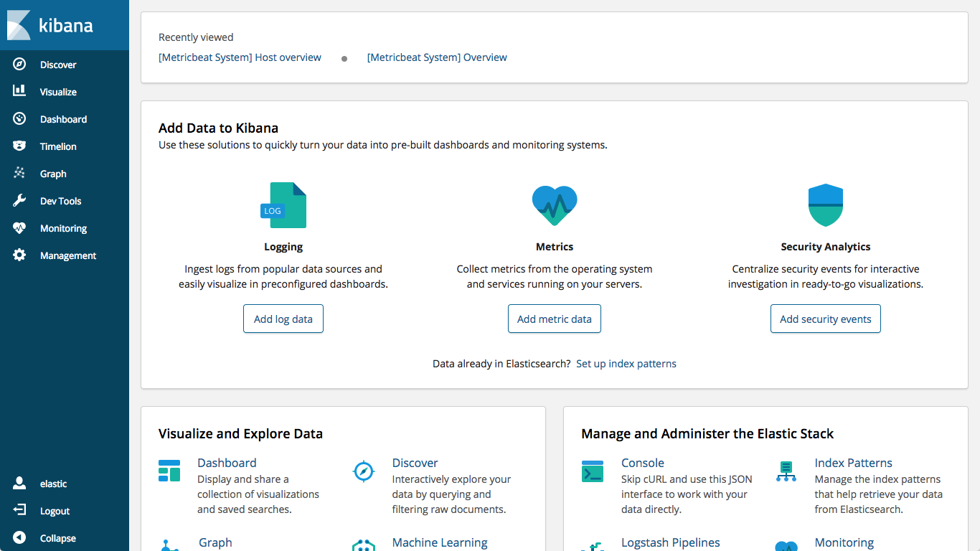Click the Dashboard card icon under Visualize and Explore
This screenshot has height=551, width=980.
coord(170,471)
